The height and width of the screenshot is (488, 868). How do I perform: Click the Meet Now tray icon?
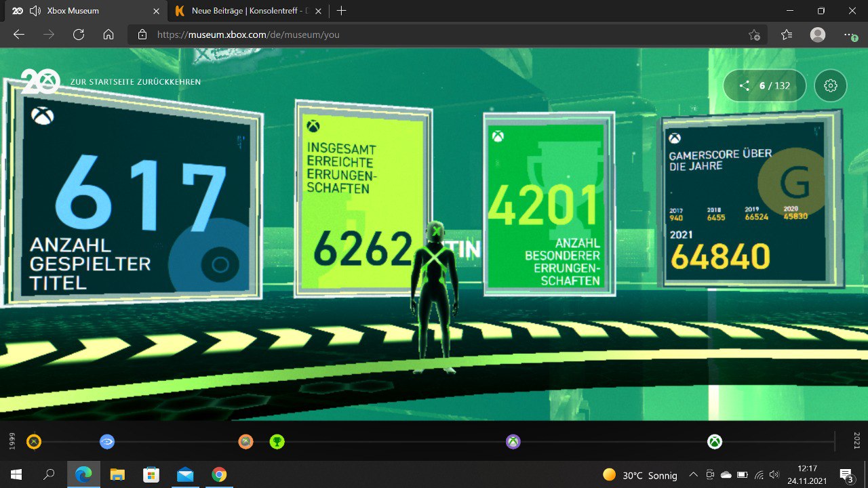[x=710, y=475]
